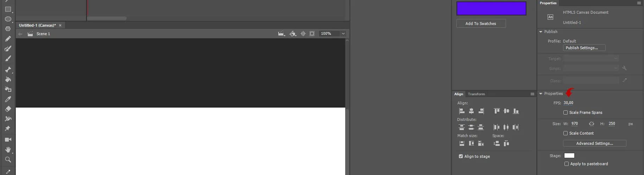Distribute right edge icon
This screenshot has width=644, height=175.
[516, 127]
